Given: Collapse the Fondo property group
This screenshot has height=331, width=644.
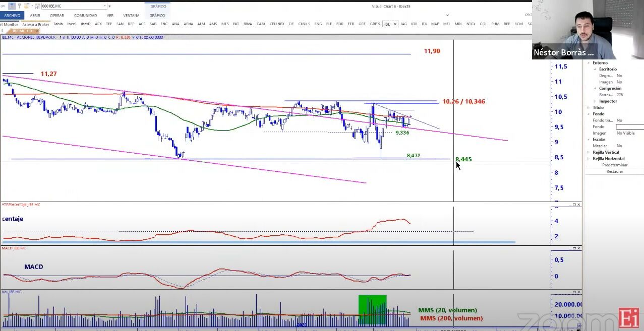Looking at the screenshot, I should coord(589,114).
